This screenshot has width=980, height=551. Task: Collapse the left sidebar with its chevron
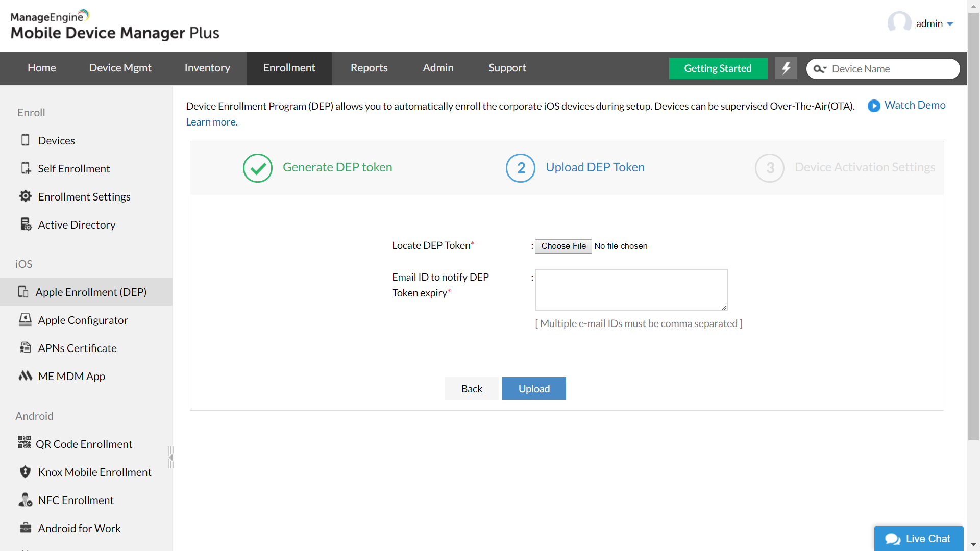pyautogui.click(x=170, y=457)
